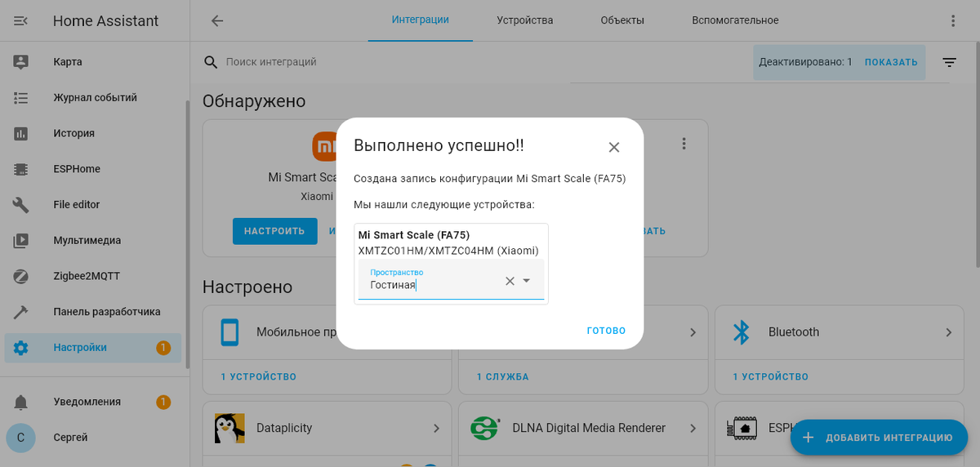Expand the DLNA Digital Media Renderer chevron
The height and width of the screenshot is (467, 980).
point(693,428)
